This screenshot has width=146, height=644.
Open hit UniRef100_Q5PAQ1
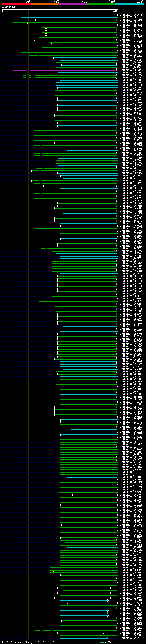[x=131, y=394]
